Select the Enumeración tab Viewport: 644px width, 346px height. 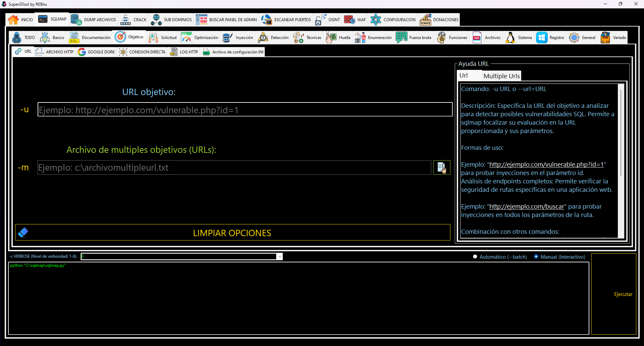coord(373,38)
